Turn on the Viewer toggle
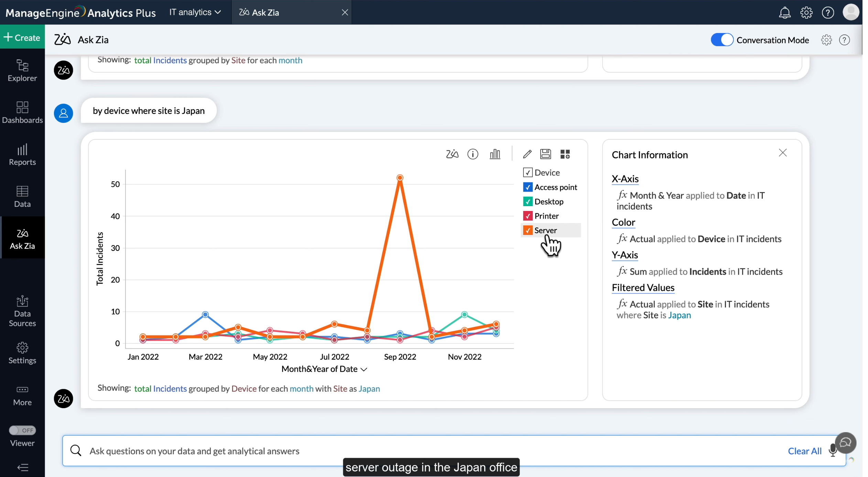Image resolution: width=868 pixels, height=477 pixels. tap(22, 430)
